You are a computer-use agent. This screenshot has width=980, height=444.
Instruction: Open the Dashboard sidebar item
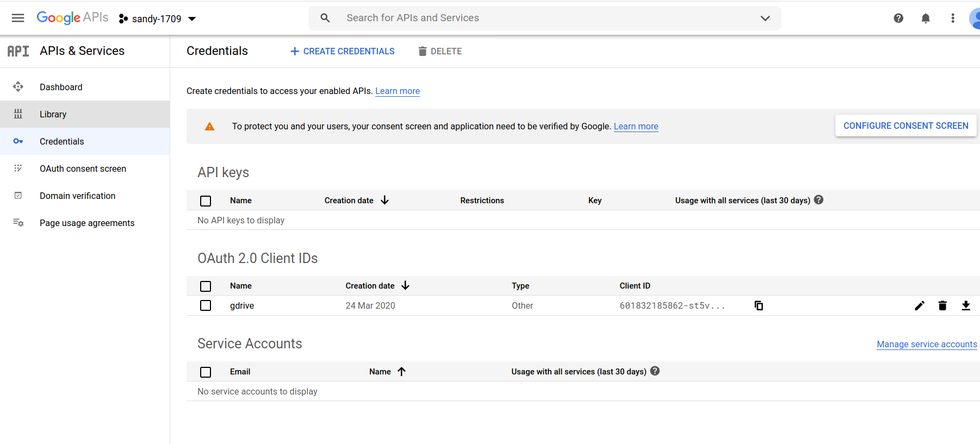click(x=61, y=87)
